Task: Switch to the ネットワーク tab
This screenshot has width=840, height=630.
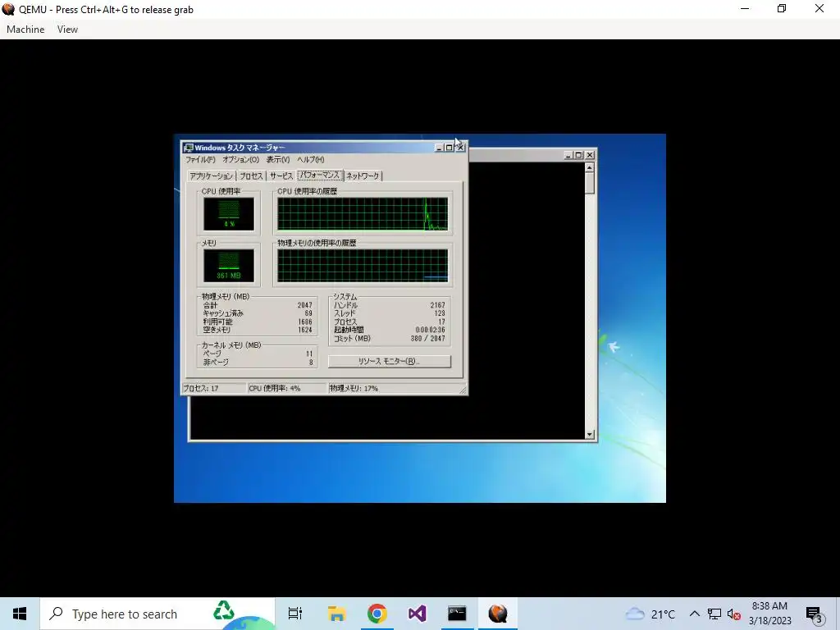Action: click(x=363, y=176)
